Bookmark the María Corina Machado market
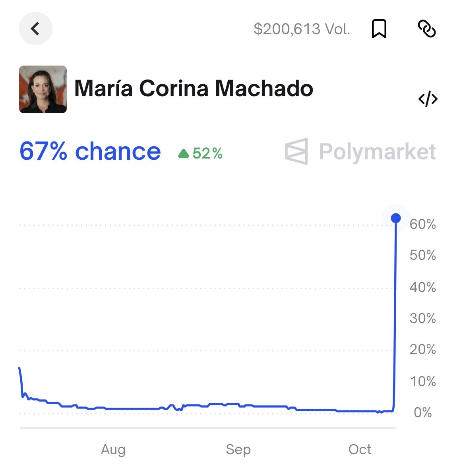 pos(379,29)
